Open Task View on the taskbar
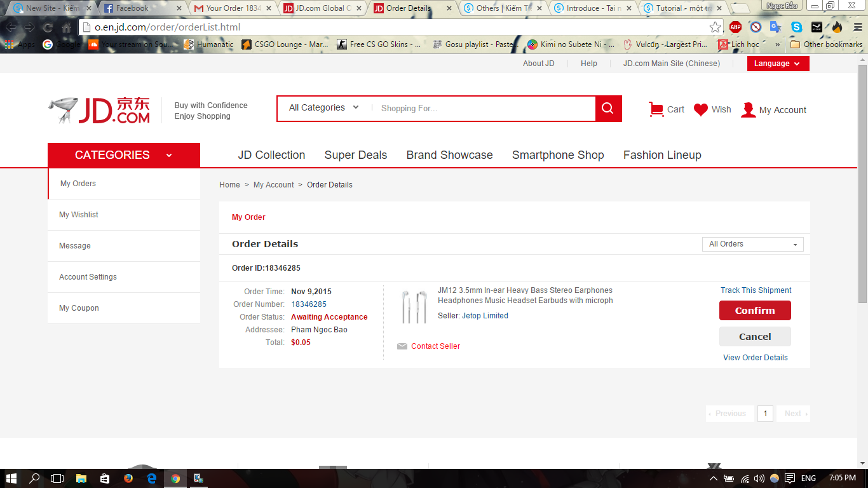868x488 pixels. click(57, 478)
